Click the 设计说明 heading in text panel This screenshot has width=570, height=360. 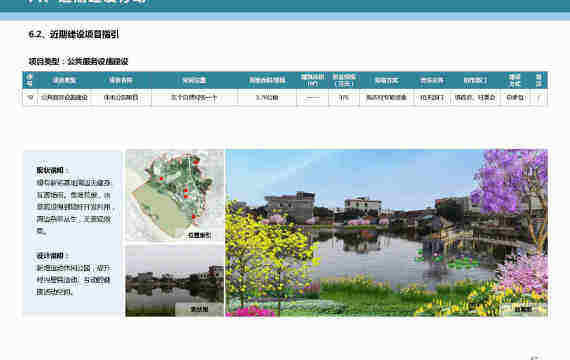50,256
